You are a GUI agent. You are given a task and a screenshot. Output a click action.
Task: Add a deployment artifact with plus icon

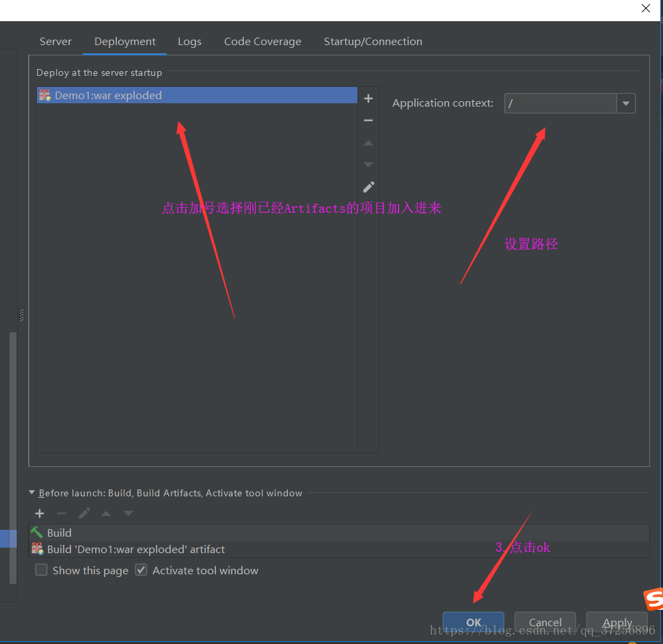pos(368,98)
